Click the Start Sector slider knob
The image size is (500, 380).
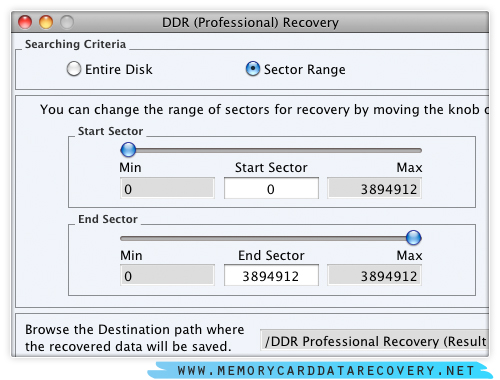(x=128, y=150)
